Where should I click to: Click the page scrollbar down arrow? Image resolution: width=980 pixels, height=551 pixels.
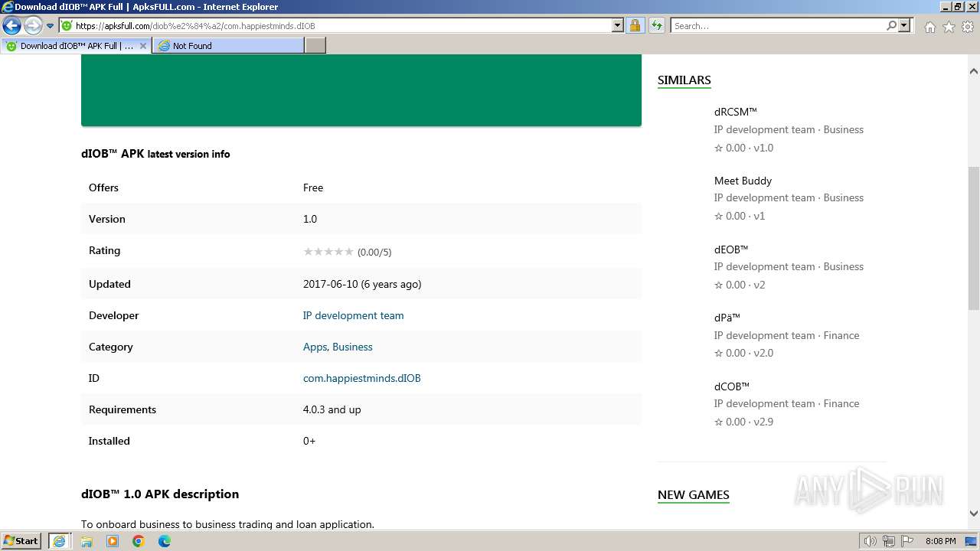974,514
